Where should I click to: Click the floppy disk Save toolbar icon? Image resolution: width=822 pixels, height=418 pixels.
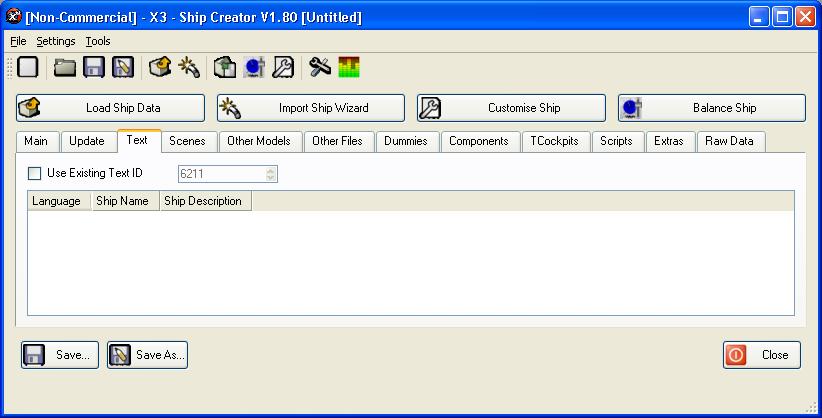tap(94, 68)
